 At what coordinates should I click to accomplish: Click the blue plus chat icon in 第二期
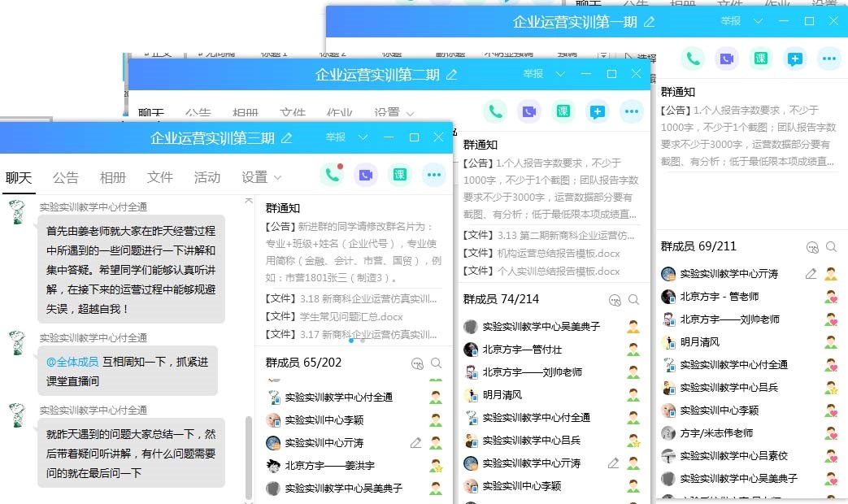(x=598, y=111)
